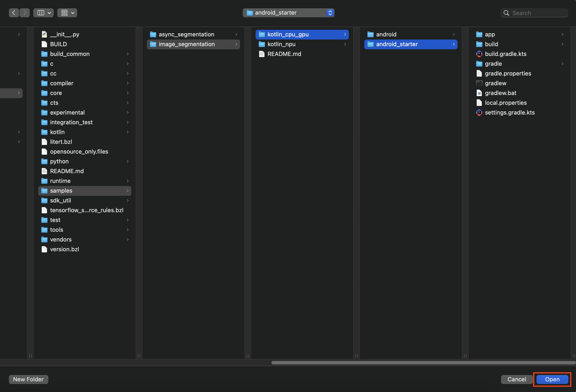576x392 pixels.
Task: Click the forward navigation arrow
Action: [25, 13]
